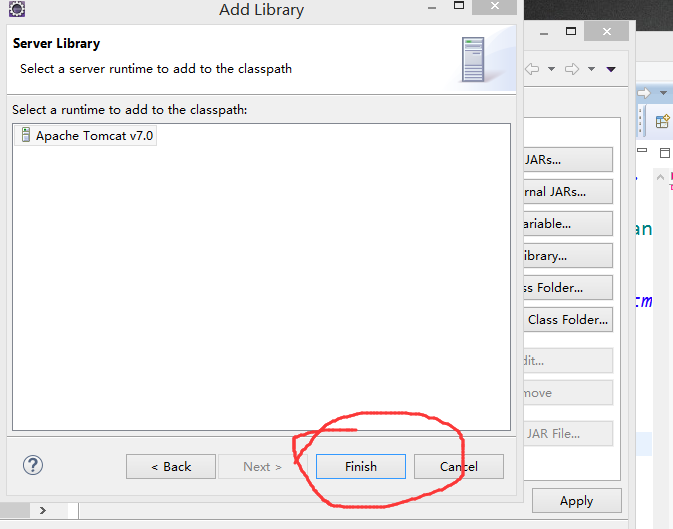Click the scroll up arrow in Eclipse editor
The image size is (673, 529).
[661, 176]
